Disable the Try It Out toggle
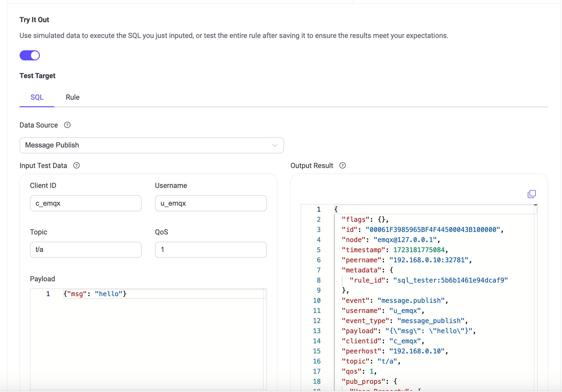 point(29,55)
